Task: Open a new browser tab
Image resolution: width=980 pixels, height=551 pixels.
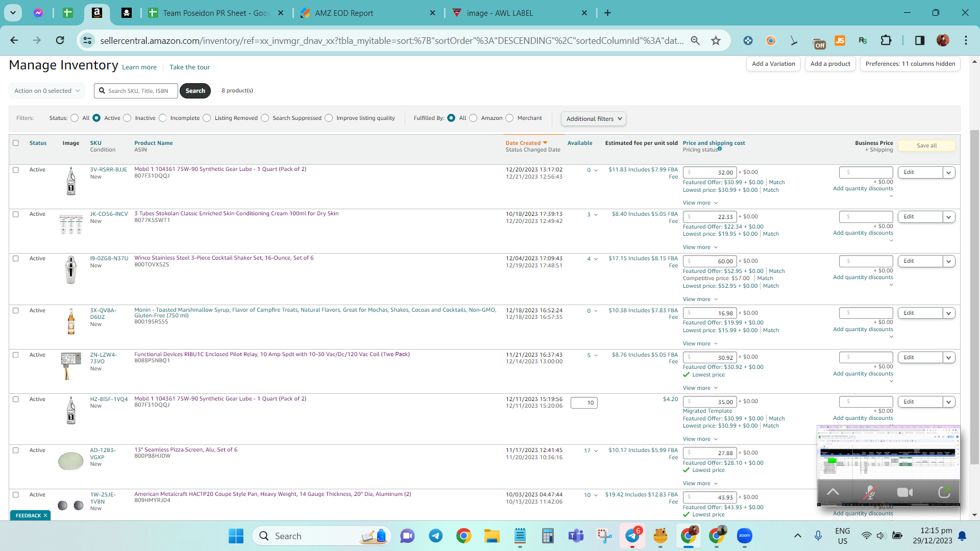Action: click(x=607, y=13)
